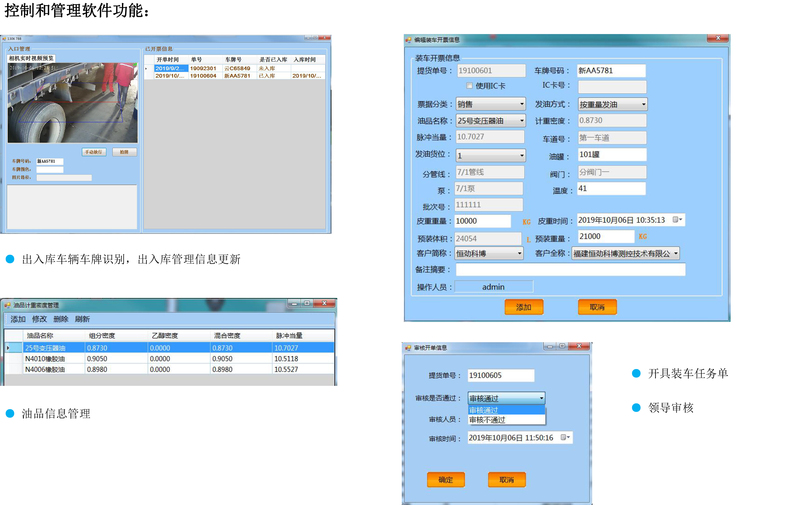The image size is (800, 505).
Task: Expand the 票据分类 dropdown
Action: tap(521, 104)
